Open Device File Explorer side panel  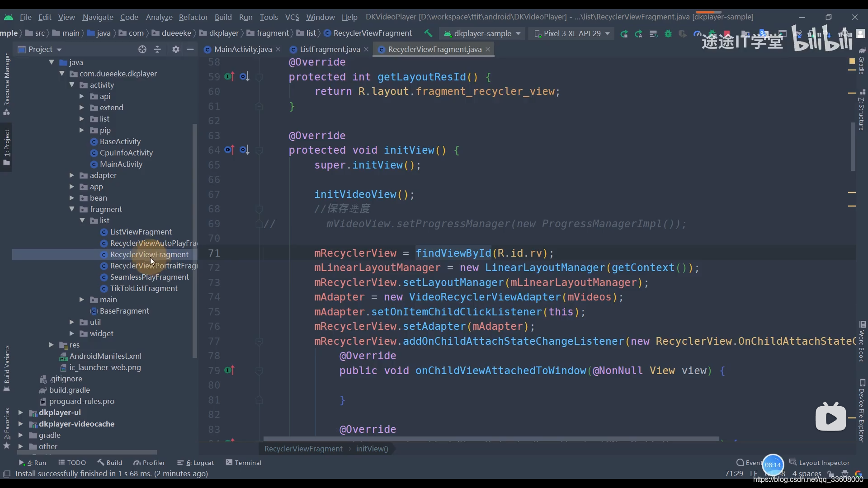(862, 411)
